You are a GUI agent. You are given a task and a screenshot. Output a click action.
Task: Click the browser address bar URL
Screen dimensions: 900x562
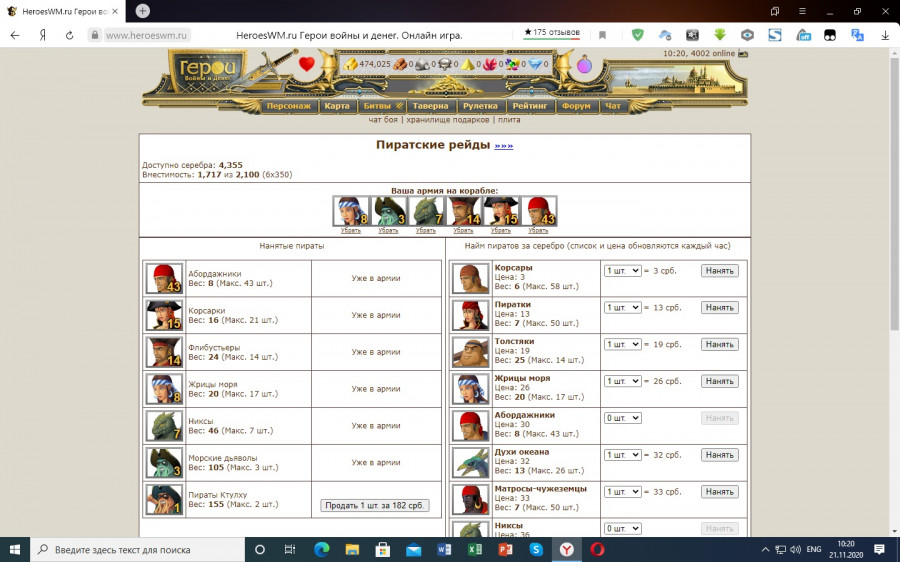[146, 35]
